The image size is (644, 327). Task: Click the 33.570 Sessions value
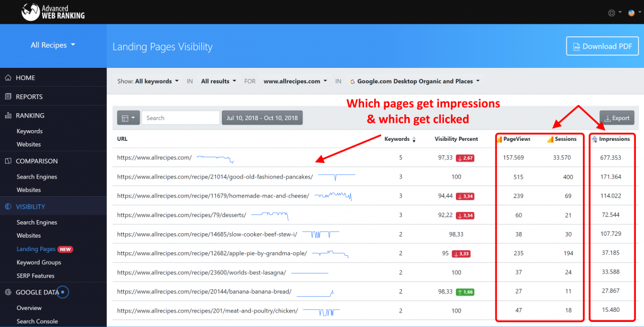562,158
